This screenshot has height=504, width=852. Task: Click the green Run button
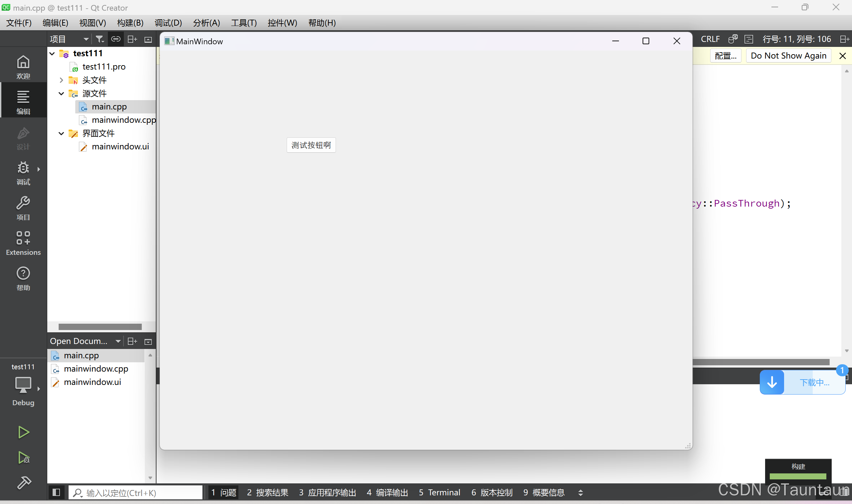(x=23, y=432)
